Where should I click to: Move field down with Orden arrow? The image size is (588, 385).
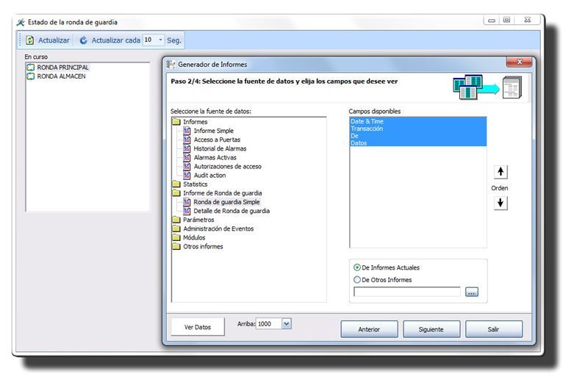pyautogui.click(x=501, y=204)
